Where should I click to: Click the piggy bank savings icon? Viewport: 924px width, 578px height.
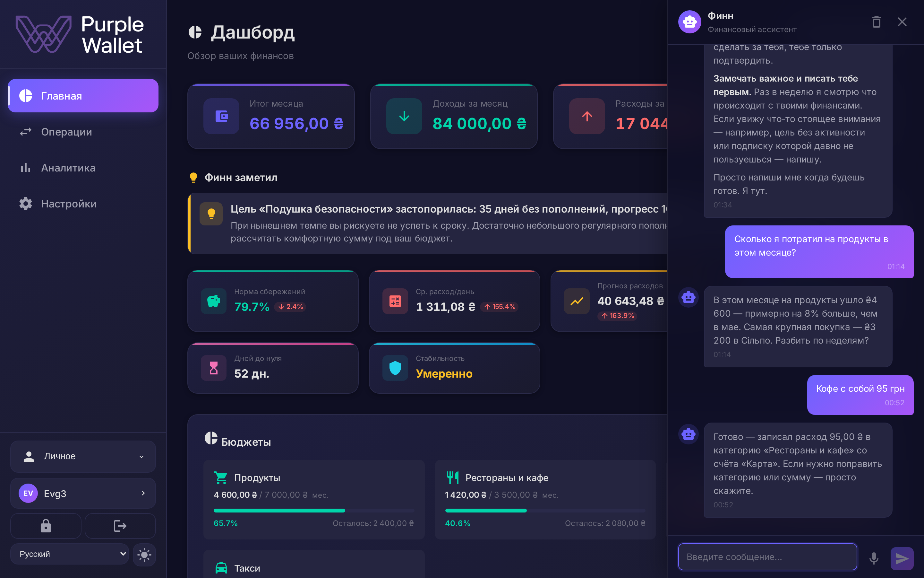tap(214, 301)
